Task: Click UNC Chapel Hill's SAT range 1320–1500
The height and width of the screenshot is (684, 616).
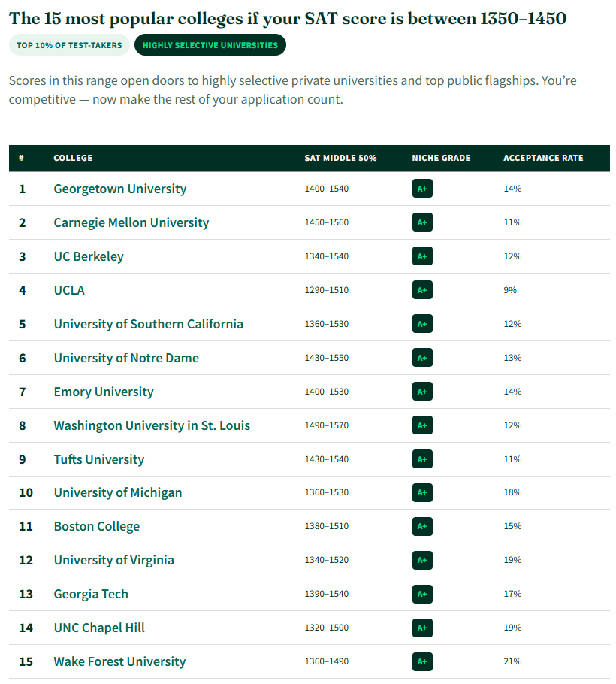Action: point(327,628)
